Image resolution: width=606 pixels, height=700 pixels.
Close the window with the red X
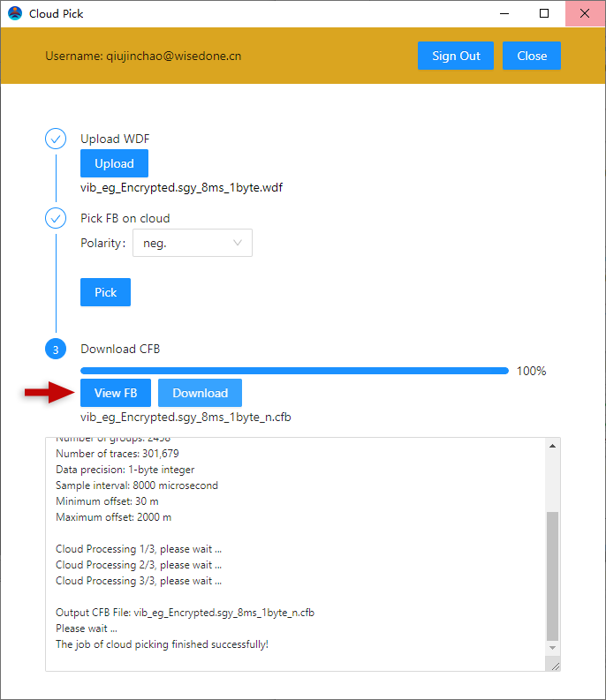click(585, 14)
